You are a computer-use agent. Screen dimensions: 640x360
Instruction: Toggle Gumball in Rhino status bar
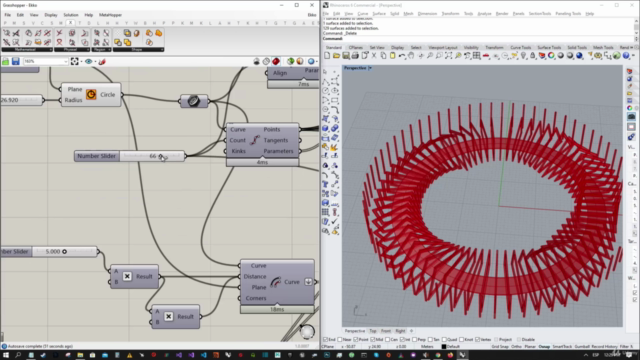[x=582, y=347]
